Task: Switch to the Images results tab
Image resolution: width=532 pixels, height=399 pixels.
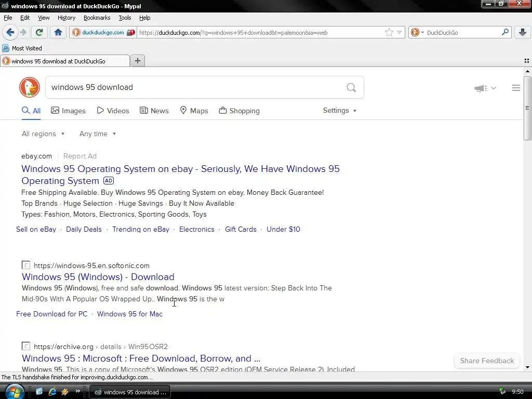Action: pos(68,111)
